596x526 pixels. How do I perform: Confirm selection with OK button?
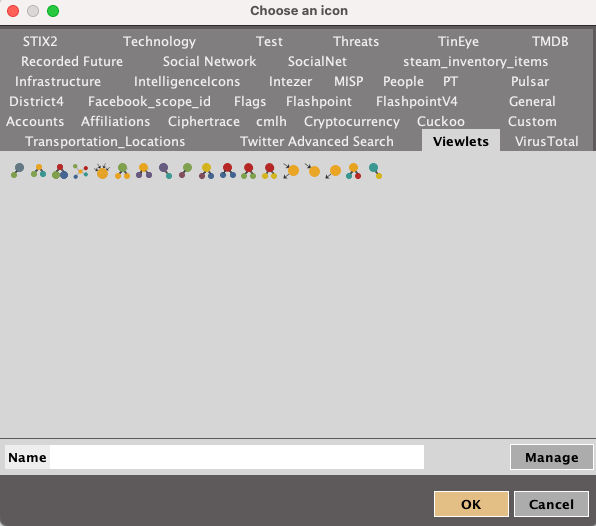coord(471,504)
